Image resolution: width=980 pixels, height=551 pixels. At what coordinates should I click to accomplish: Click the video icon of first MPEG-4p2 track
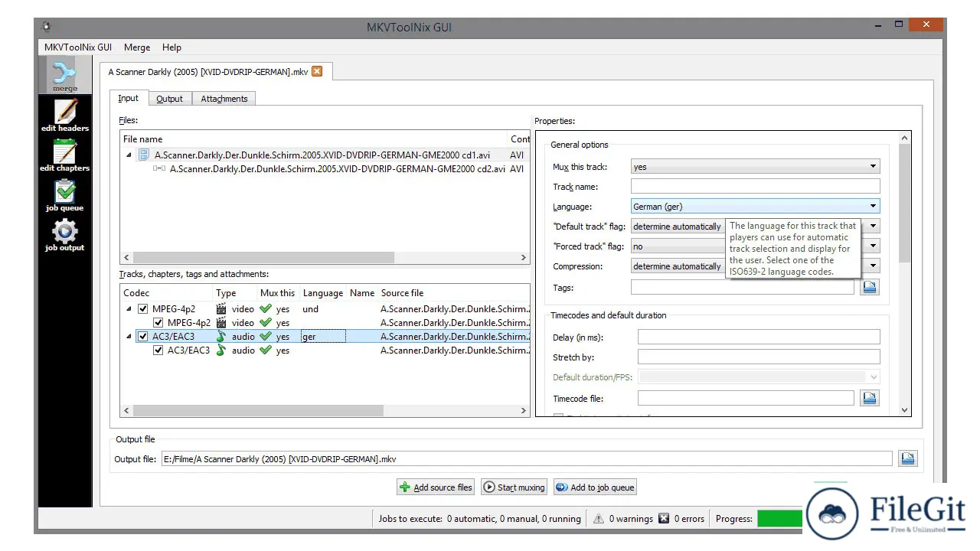click(222, 309)
